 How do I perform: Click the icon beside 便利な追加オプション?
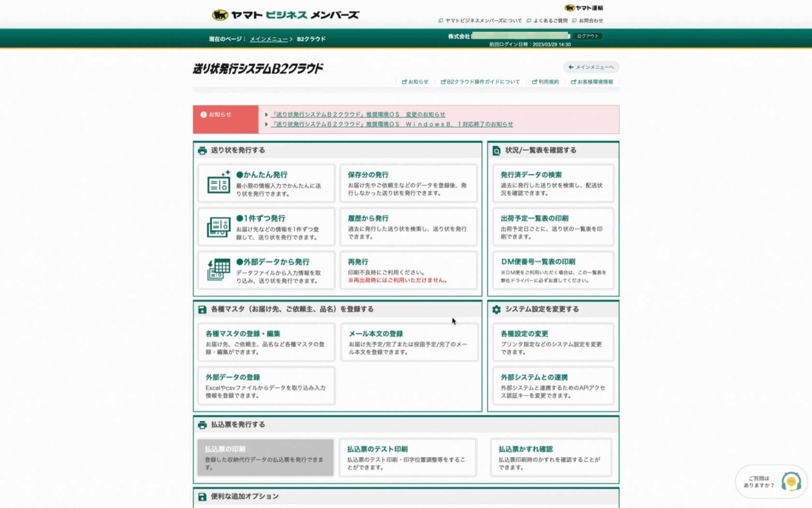coord(202,497)
